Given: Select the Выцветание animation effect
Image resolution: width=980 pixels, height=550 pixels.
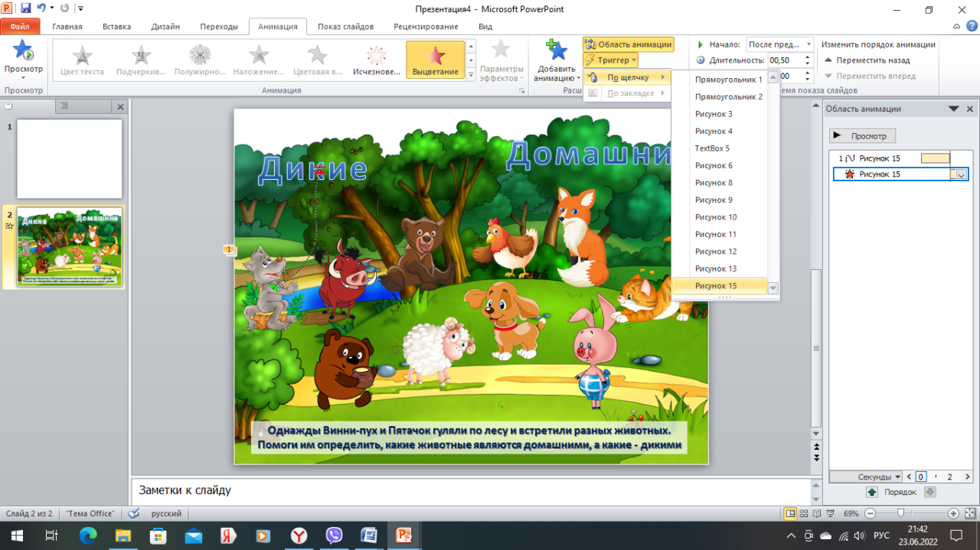Looking at the screenshot, I should 435,60.
